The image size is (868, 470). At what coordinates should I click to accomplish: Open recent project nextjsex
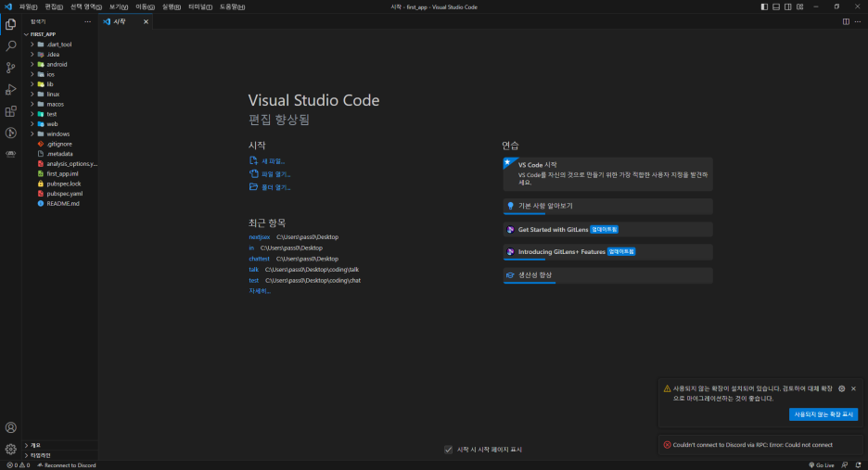(259, 237)
